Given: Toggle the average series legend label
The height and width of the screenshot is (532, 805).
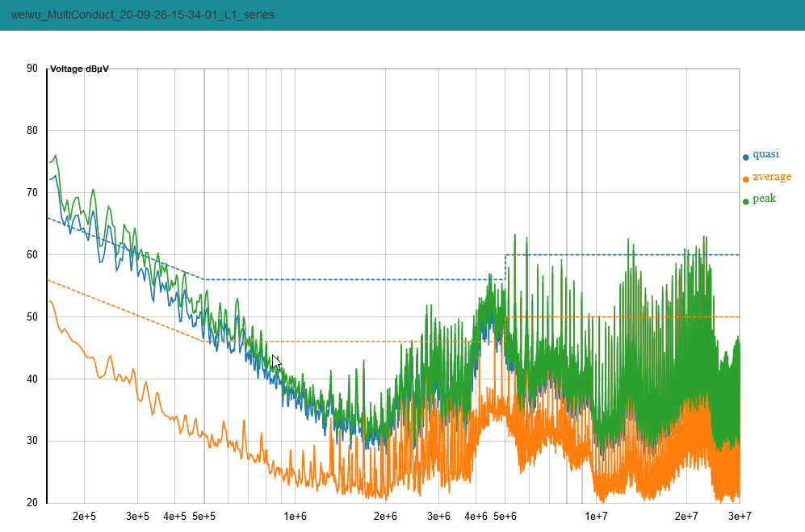Looking at the screenshot, I should coord(772,177).
